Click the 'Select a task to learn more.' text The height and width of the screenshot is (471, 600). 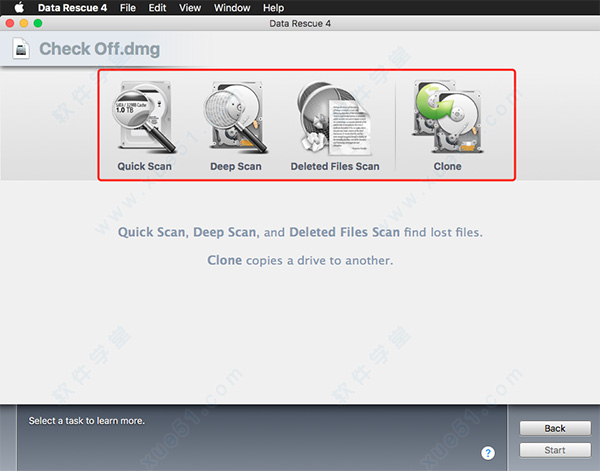(86, 421)
